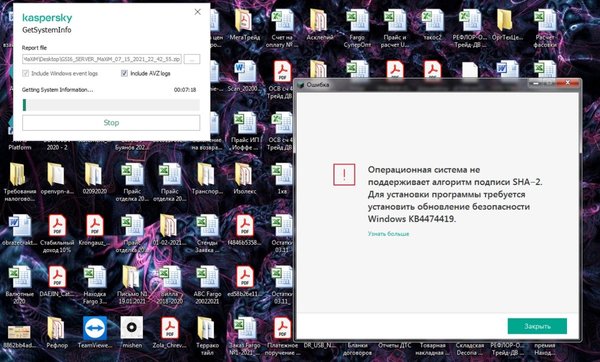Click the Товарная накладная desktop label
Screen dimensions: 600x362
[432, 349]
